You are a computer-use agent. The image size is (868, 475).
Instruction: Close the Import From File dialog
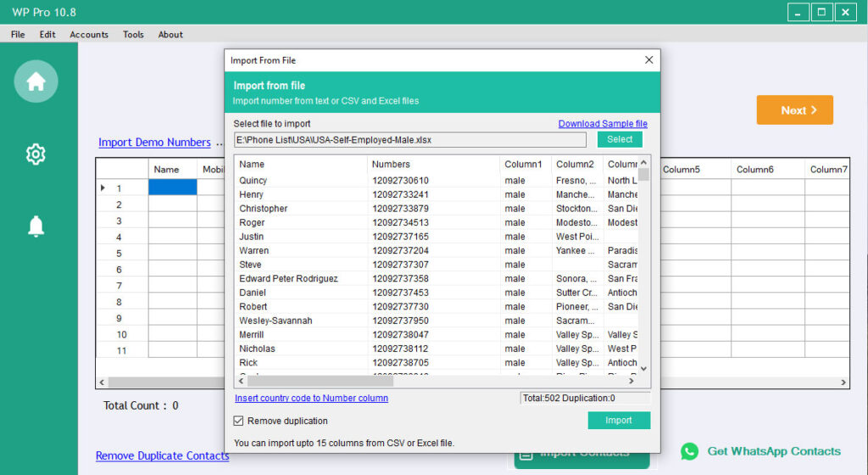648,59
